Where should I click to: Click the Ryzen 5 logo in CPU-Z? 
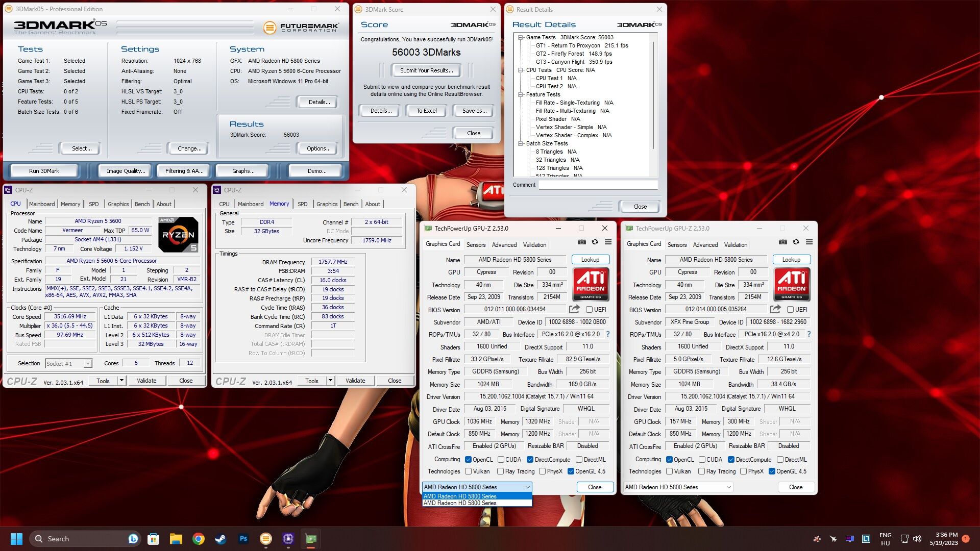click(x=178, y=235)
